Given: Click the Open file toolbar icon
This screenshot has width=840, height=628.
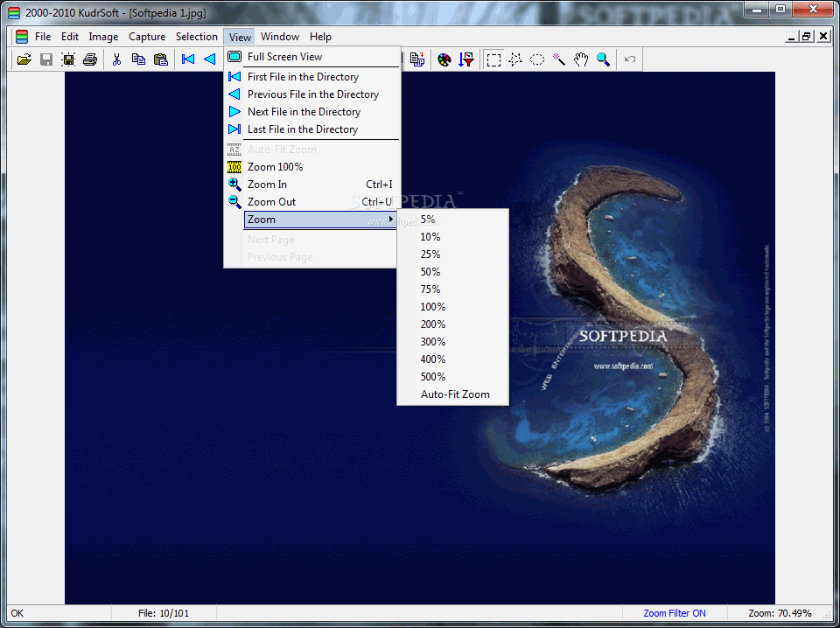Looking at the screenshot, I should pyautogui.click(x=24, y=59).
